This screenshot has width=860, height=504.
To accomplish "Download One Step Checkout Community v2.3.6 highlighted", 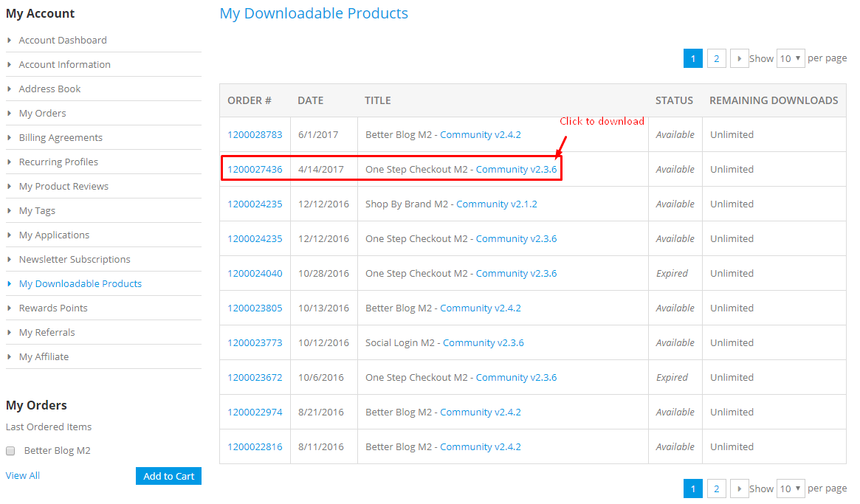I will pos(516,169).
